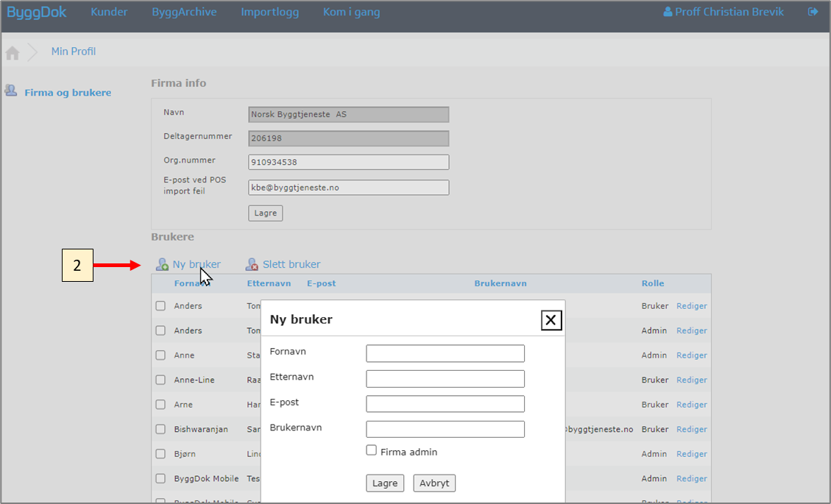Screen dimensions: 831x504
Task: Enable the Firma admin checkbox
Action: point(372,450)
